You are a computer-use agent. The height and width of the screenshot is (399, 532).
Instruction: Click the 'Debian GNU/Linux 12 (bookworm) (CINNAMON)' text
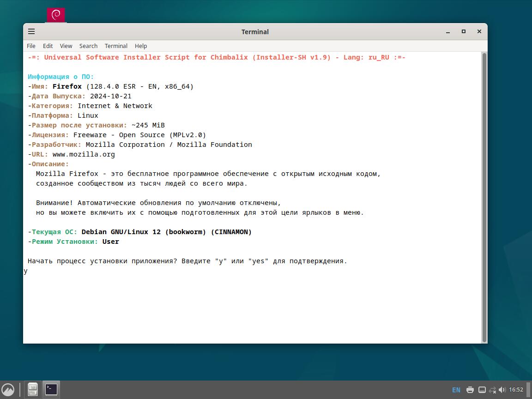(167, 232)
